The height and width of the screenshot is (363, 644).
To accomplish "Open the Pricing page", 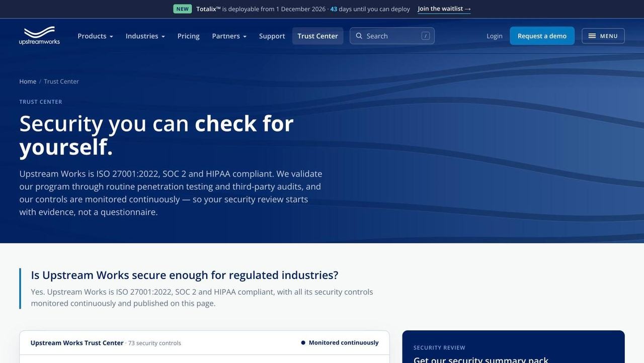I will (189, 36).
